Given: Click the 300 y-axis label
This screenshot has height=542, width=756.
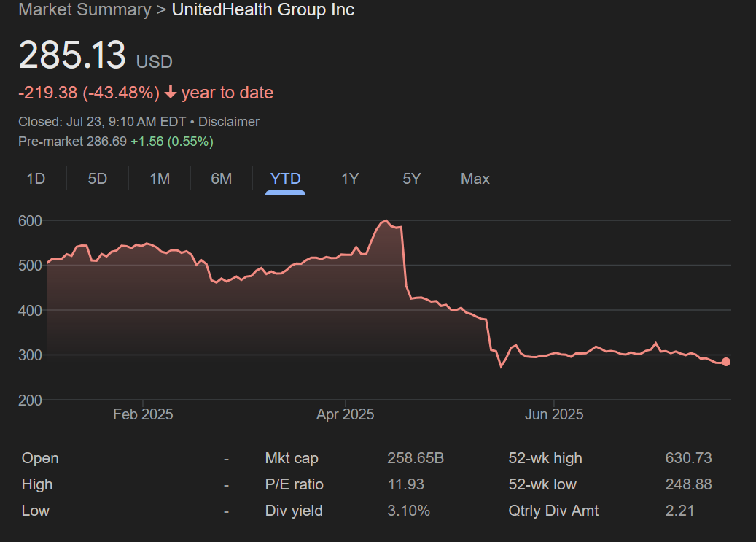Looking at the screenshot, I should 30,355.
